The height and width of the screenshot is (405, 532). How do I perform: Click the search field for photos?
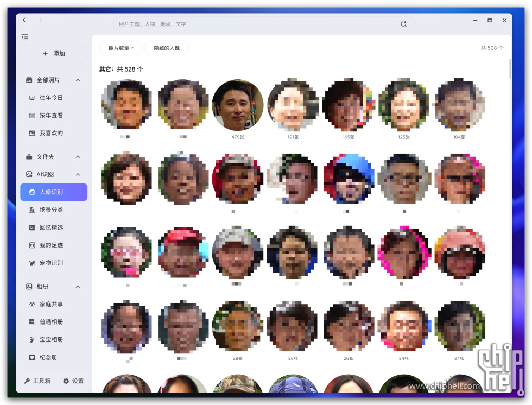tap(264, 24)
